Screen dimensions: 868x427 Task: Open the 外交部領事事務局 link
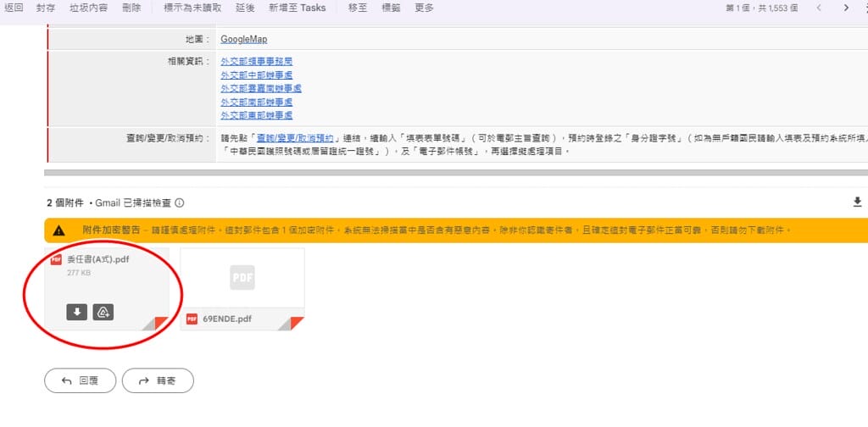click(x=256, y=61)
